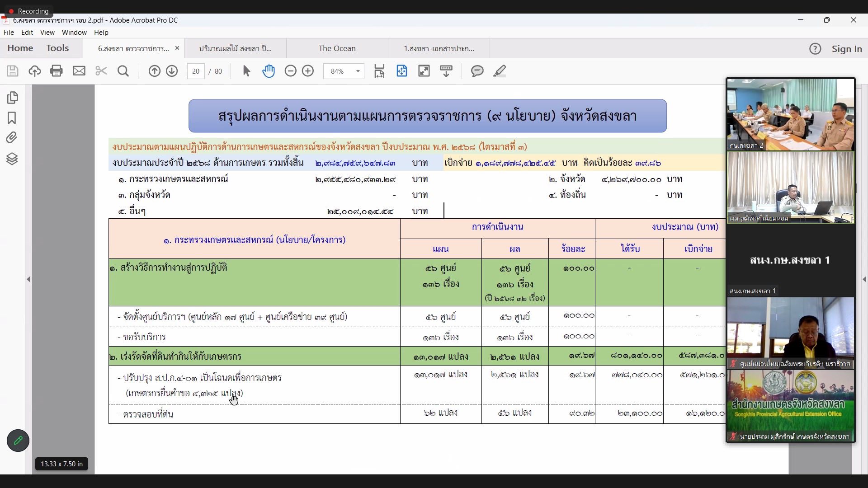The image size is (868, 488).
Task: Select the highlighter pen tool
Action: click(500, 71)
